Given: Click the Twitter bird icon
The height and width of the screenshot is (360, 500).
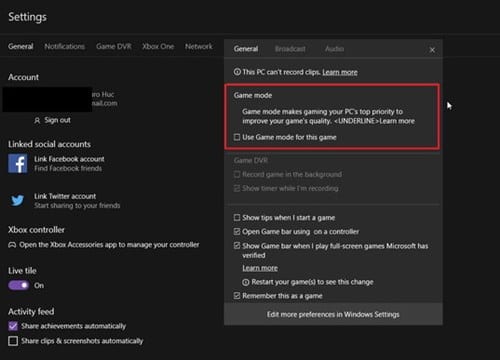Looking at the screenshot, I should (x=18, y=201).
